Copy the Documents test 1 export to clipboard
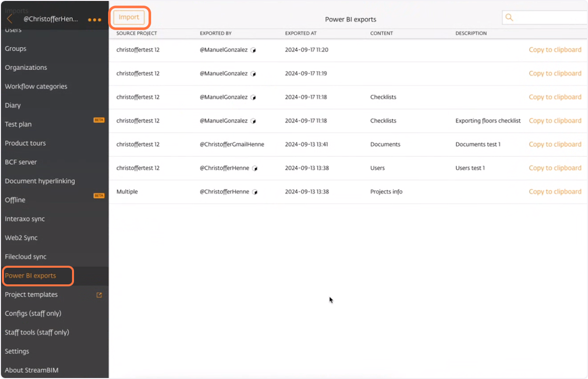588x379 pixels. 555,144
